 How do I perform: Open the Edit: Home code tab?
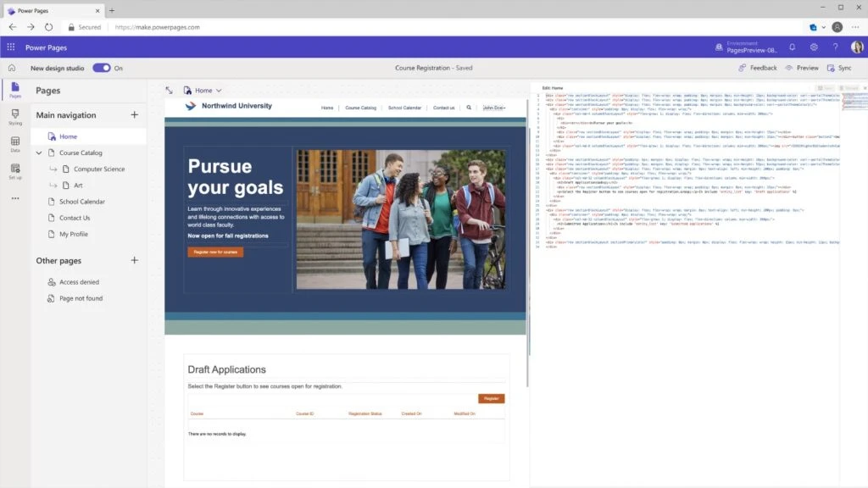(551, 87)
